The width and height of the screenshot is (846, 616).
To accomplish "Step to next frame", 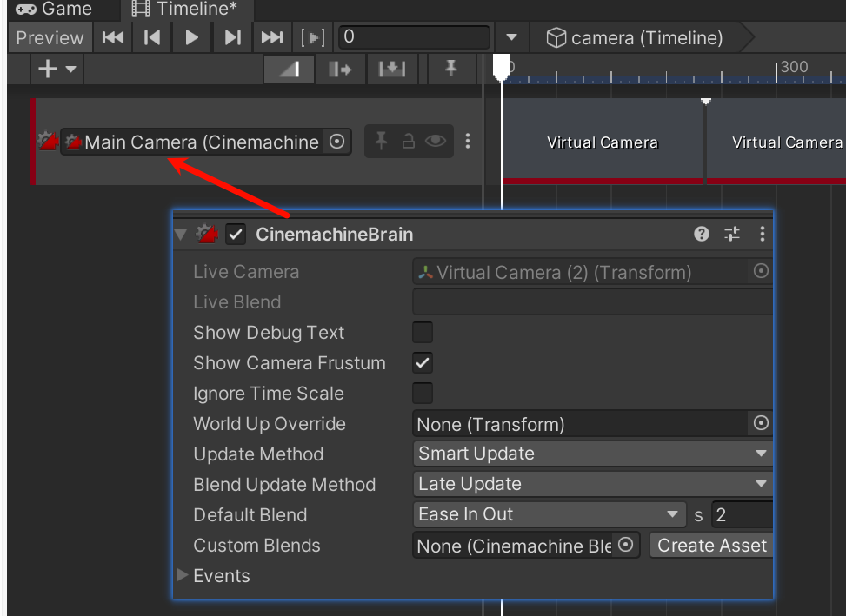I will pos(232,37).
